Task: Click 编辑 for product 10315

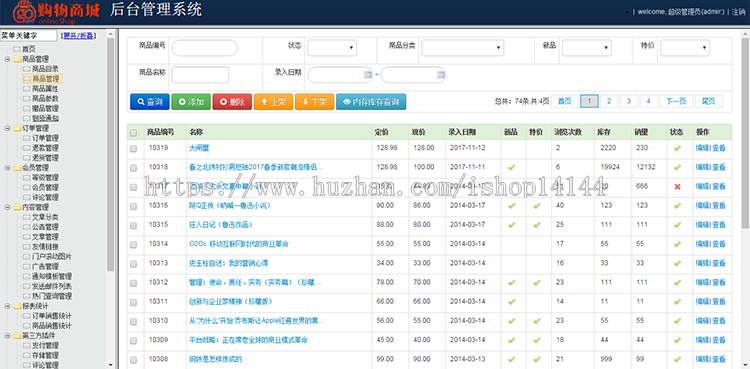Action: pyautogui.click(x=702, y=224)
